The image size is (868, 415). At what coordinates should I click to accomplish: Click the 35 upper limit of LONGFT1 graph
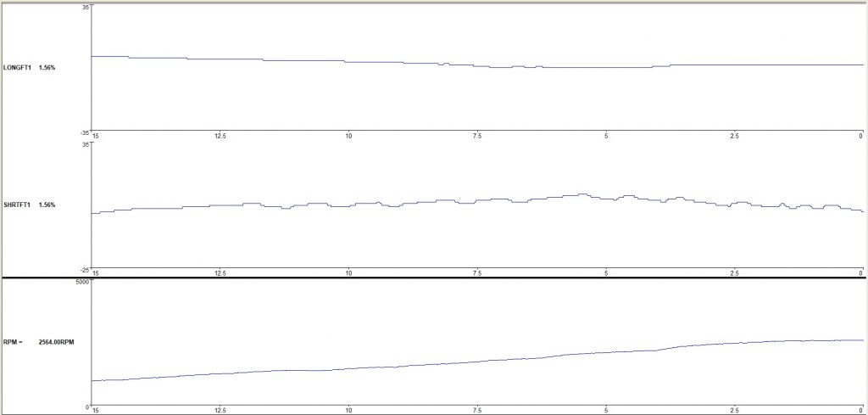(86, 7)
